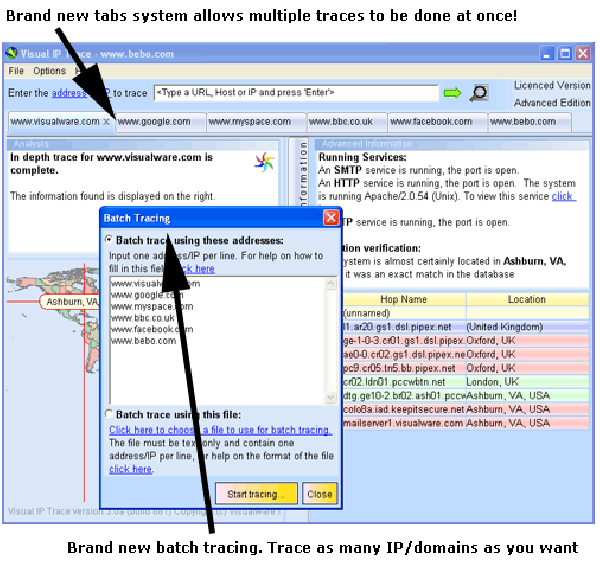Switch to the www.facebook.com tab
600x564 pixels.
coord(437,122)
